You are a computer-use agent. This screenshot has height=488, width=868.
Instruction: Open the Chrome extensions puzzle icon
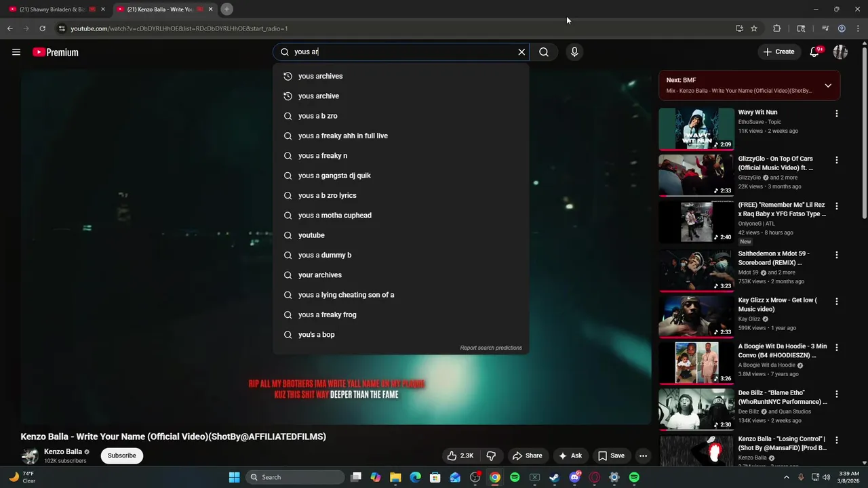point(777,28)
